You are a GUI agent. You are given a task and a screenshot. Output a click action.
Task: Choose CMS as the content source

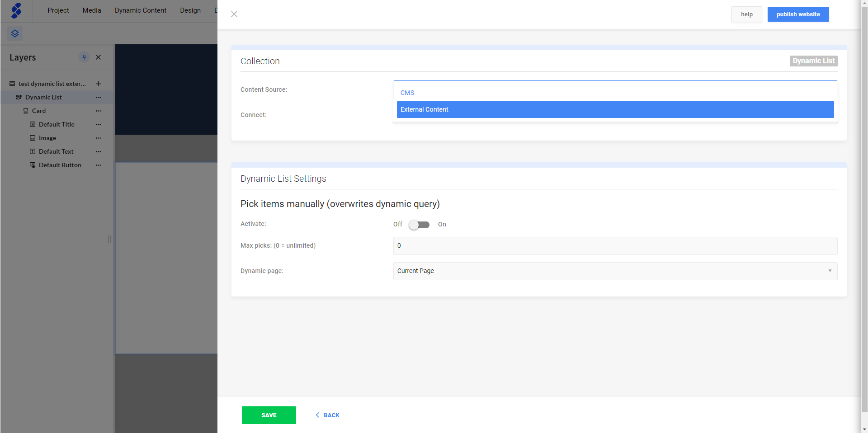coord(615,93)
